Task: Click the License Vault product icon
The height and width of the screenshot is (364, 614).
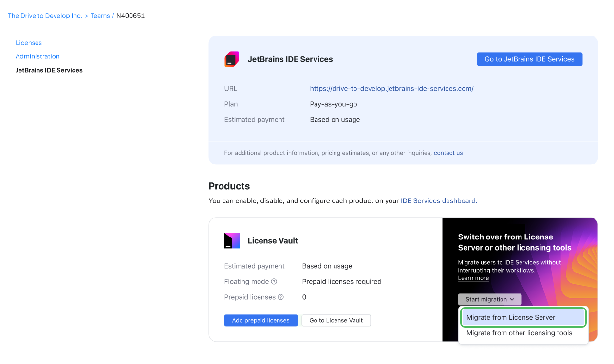Action: (232, 240)
